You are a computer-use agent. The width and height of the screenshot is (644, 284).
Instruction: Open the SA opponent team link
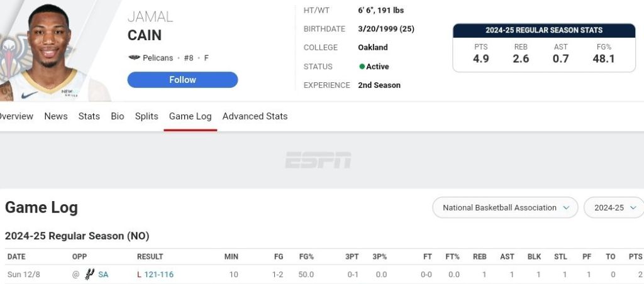103,275
